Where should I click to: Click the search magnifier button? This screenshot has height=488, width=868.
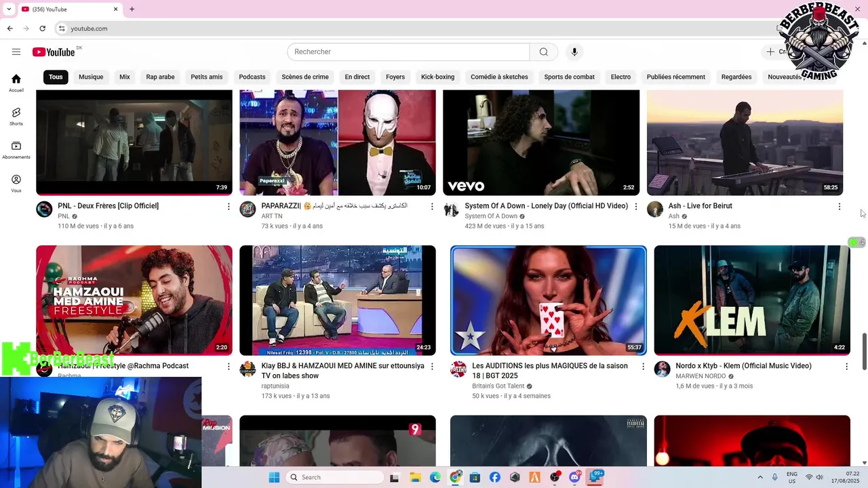click(543, 52)
